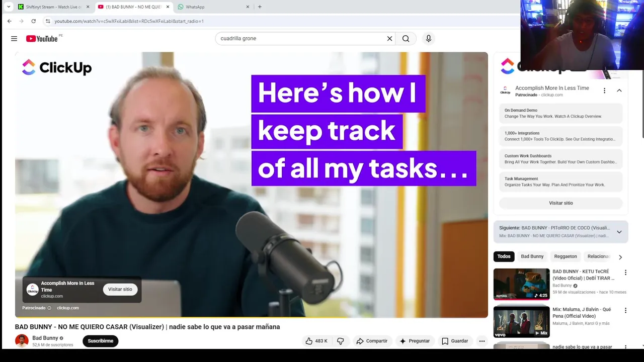Click sidebar Visitar sitio button
644x362 pixels.
tap(560, 203)
